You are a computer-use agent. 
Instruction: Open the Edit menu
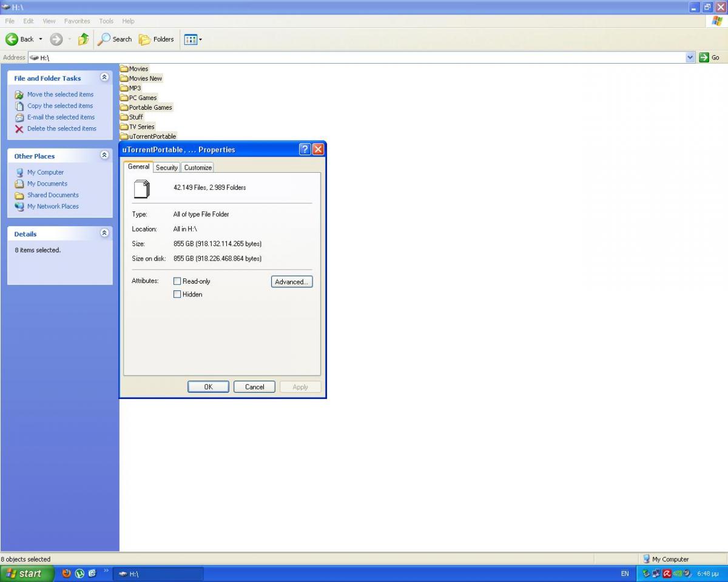(x=29, y=21)
